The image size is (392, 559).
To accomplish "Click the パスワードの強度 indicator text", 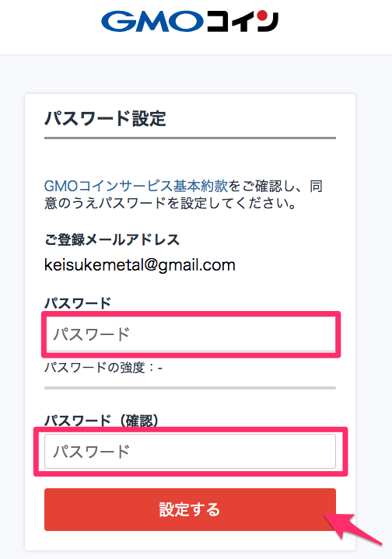I will point(103,368).
